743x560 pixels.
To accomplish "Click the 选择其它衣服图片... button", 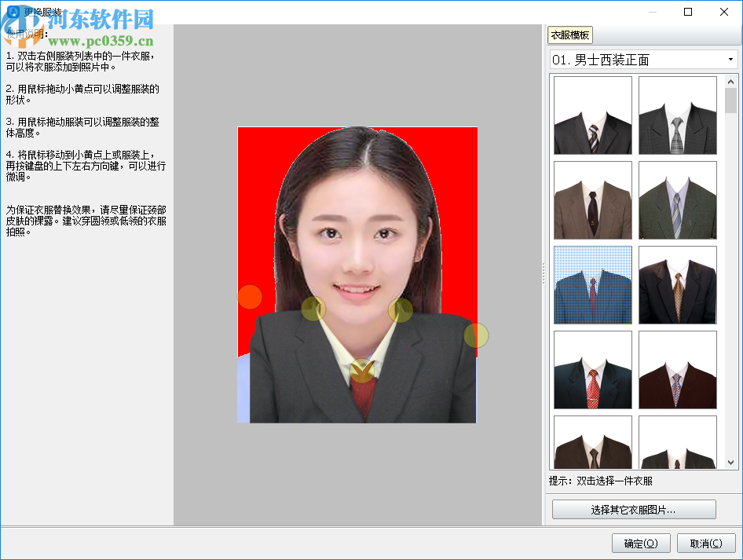I will 634,510.
